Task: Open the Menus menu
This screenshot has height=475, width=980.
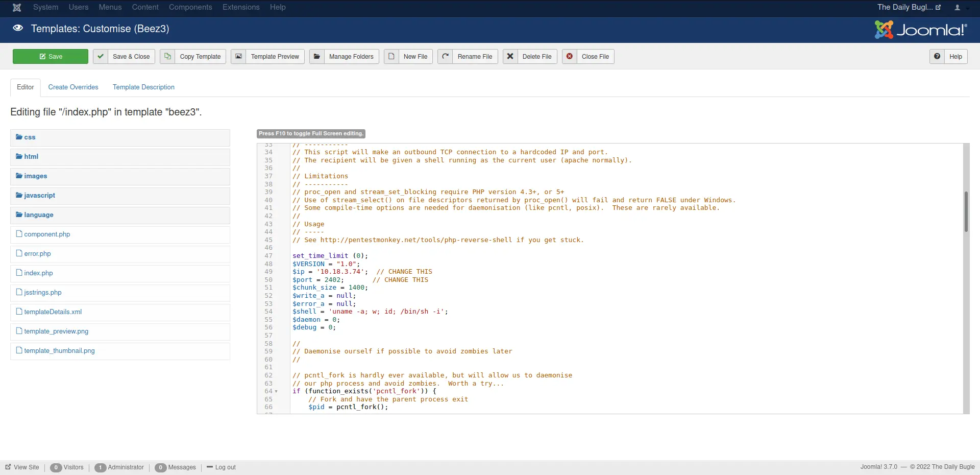Action: [110, 7]
